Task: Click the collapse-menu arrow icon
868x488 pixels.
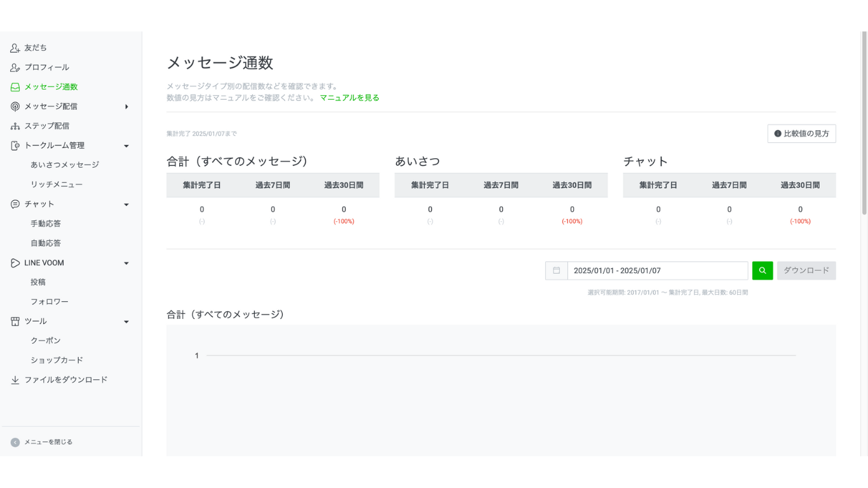Action: point(15,442)
